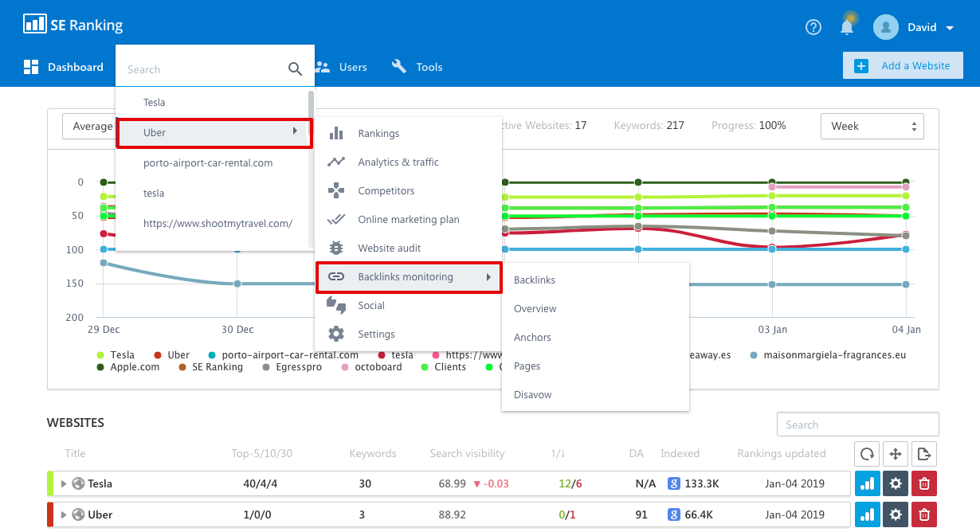Viewport: 980px width, 532px height.
Task: Open settings for the Tesla website row
Action: [x=895, y=483]
